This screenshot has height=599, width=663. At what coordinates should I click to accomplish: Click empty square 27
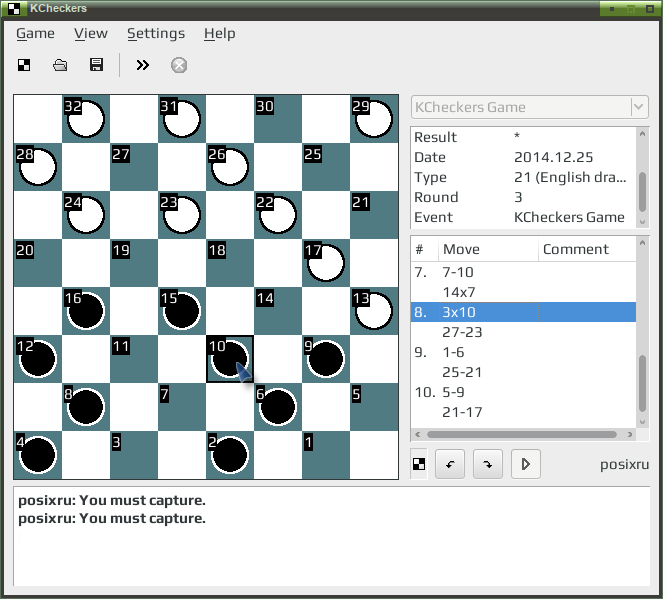134,167
